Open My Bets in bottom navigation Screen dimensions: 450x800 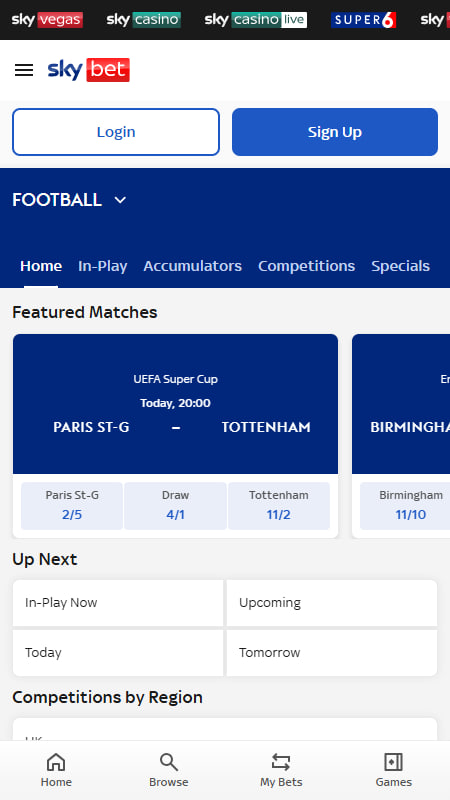pyautogui.click(x=281, y=770)
